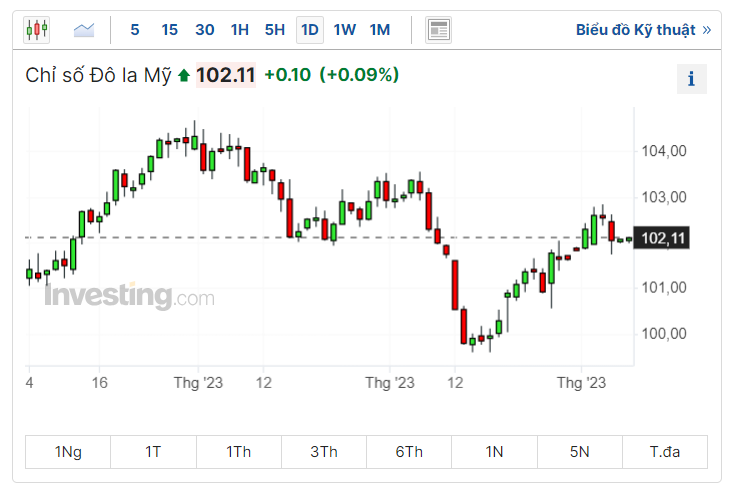This screenshot has width=732, height=490.
Task: Set interval to 1M
Action: [x=380, y=29]
